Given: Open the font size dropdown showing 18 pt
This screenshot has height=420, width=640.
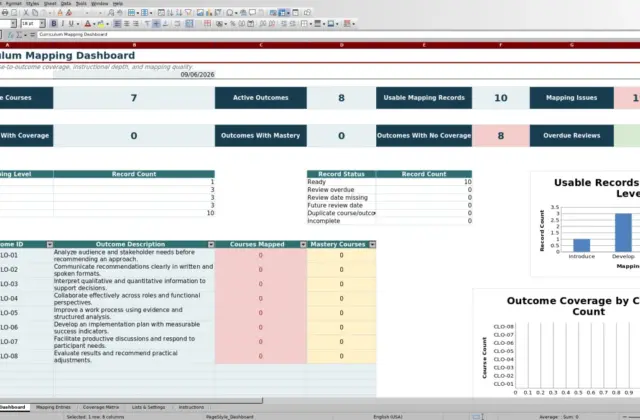Looking at the screenshot, I should pos(42,24).
